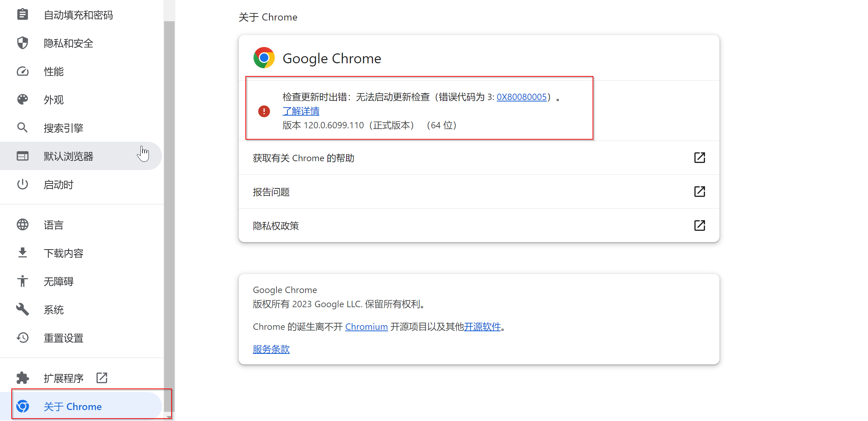Click the wrench icon for 系统
Screen dimensions: 868x421
click(x=23, y=310)
